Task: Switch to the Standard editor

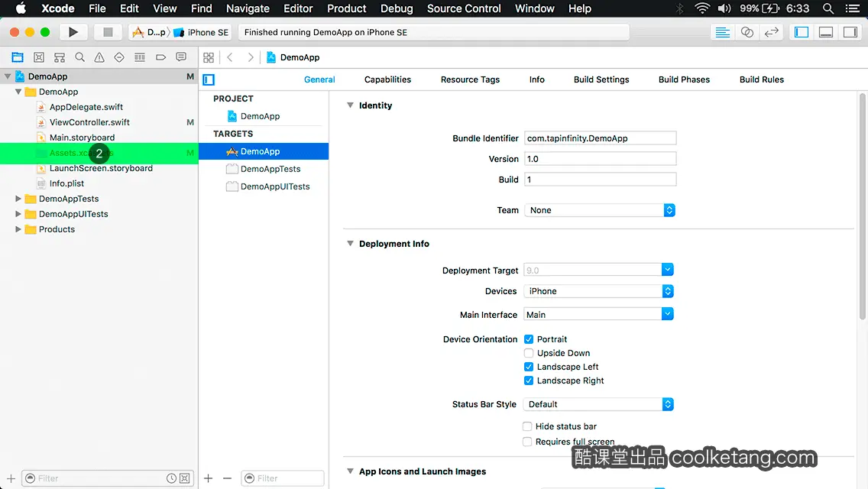Action: pyautogui.click(x=722, y=32)
